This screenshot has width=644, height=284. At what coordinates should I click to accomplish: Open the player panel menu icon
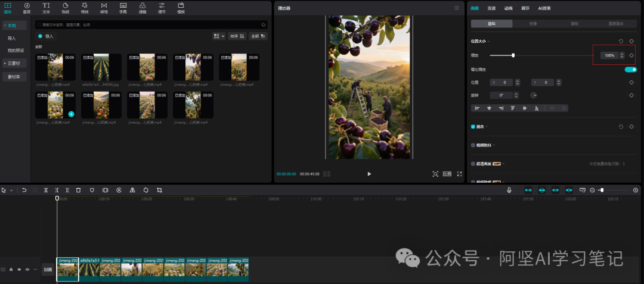[457, 8]
